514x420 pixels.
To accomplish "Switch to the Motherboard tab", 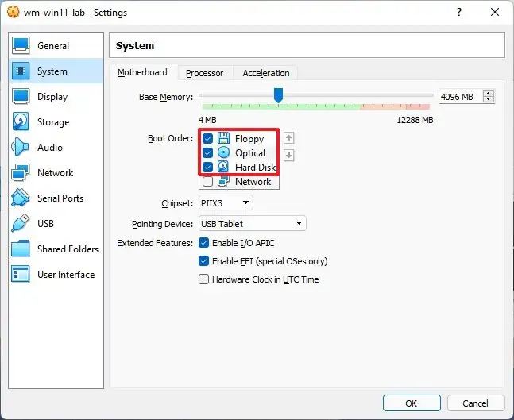I will pyautogui.click(x=142, y=72).
